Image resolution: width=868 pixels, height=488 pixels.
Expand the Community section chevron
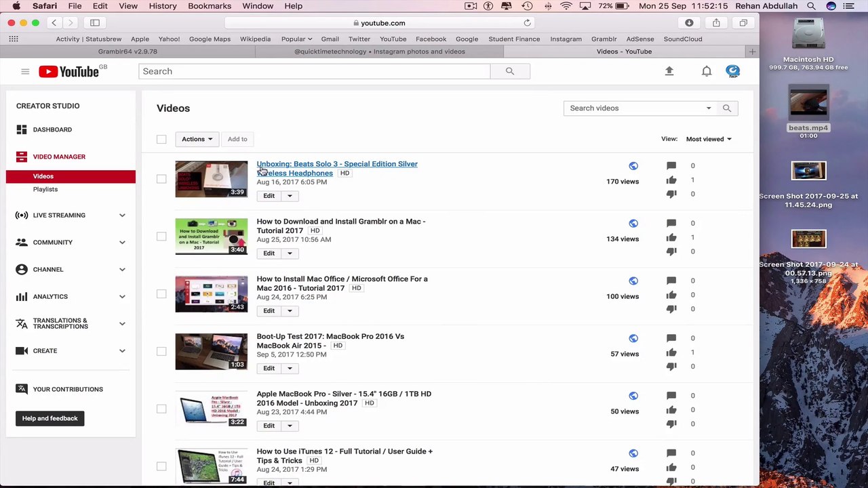122,243
